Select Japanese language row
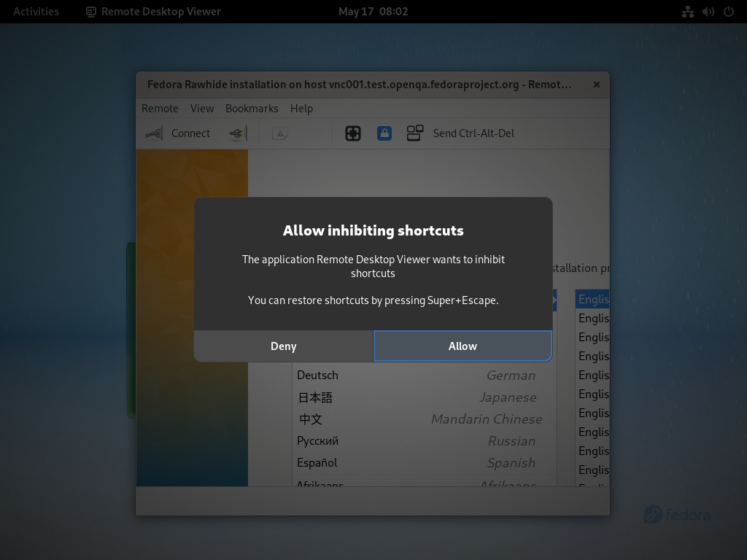Viewport: 747px width, 560px height. (425, 397)
